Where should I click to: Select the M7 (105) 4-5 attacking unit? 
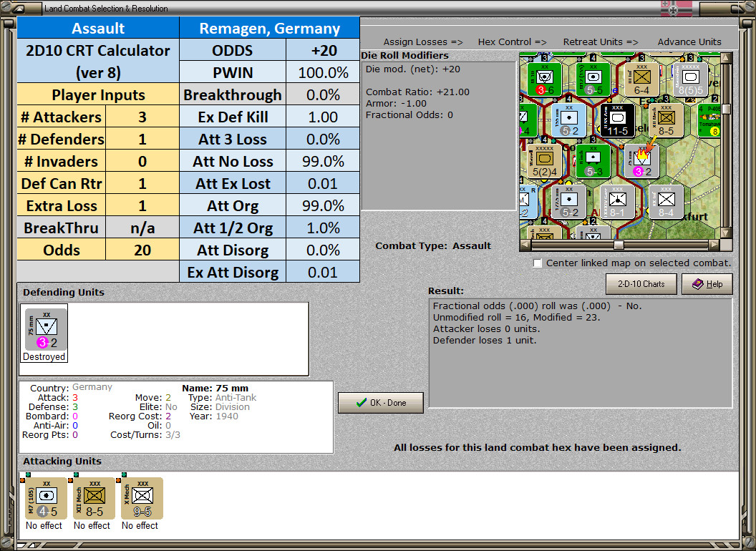[x=44, y=499]
